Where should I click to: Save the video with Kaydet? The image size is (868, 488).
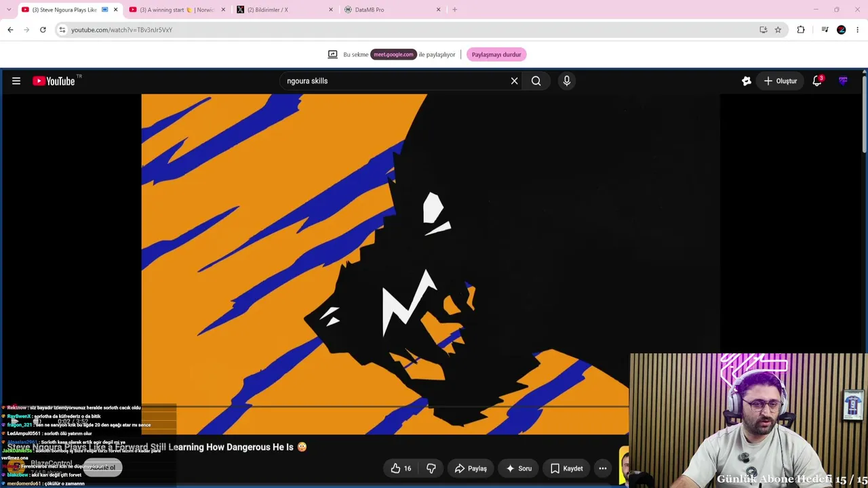(566, 468)
